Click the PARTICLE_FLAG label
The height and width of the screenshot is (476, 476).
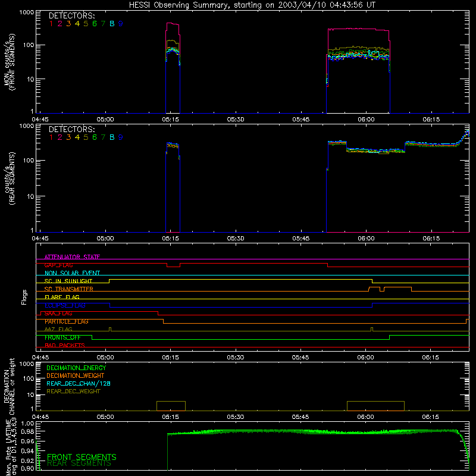(x=67, y=321)
